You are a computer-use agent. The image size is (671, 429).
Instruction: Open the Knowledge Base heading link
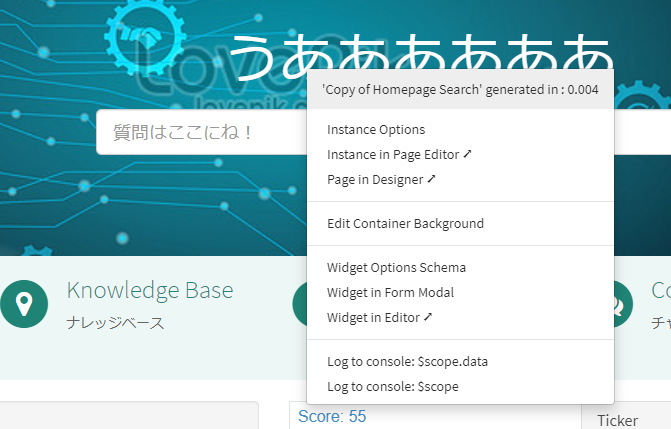(x=150, y=290)
